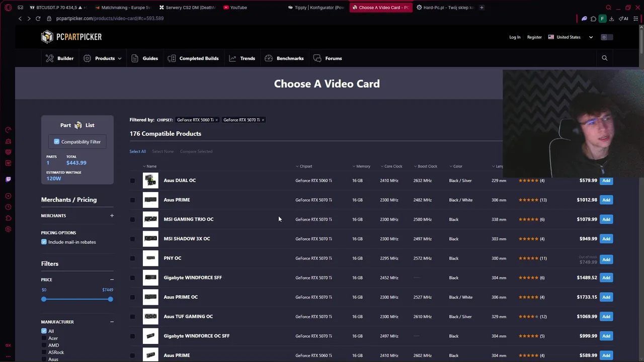Open the Easy Setup menu icon
The height and width of the screenshot is (362, 644).
[636, 19]
